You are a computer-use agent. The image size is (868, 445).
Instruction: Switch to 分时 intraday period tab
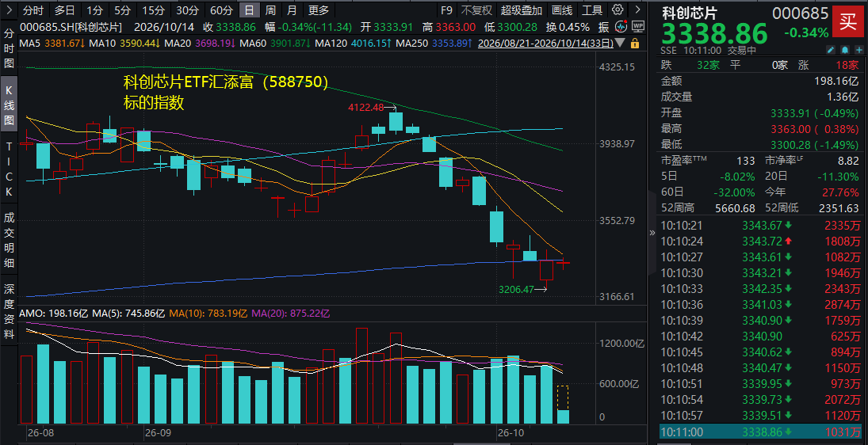(34, 10)
